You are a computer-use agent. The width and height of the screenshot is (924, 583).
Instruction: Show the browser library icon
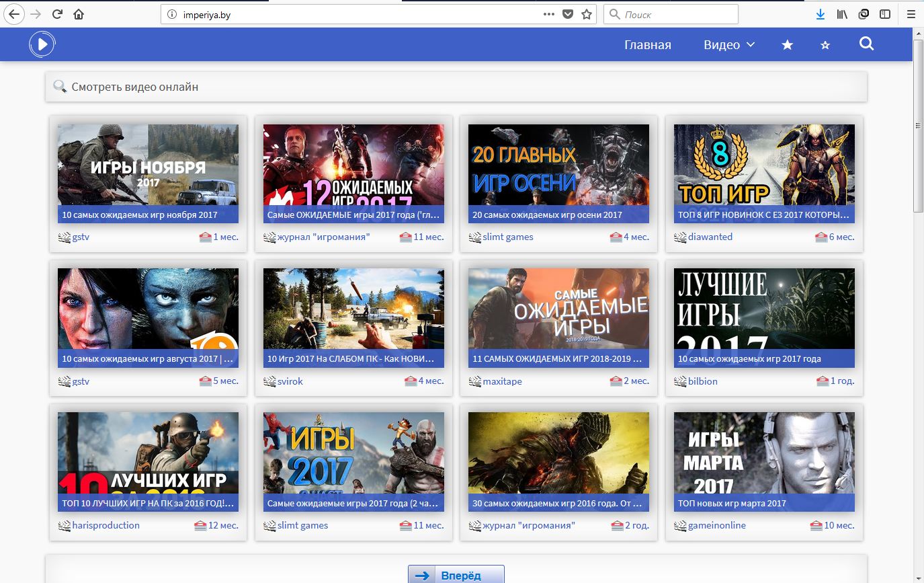tap(842, 14)
